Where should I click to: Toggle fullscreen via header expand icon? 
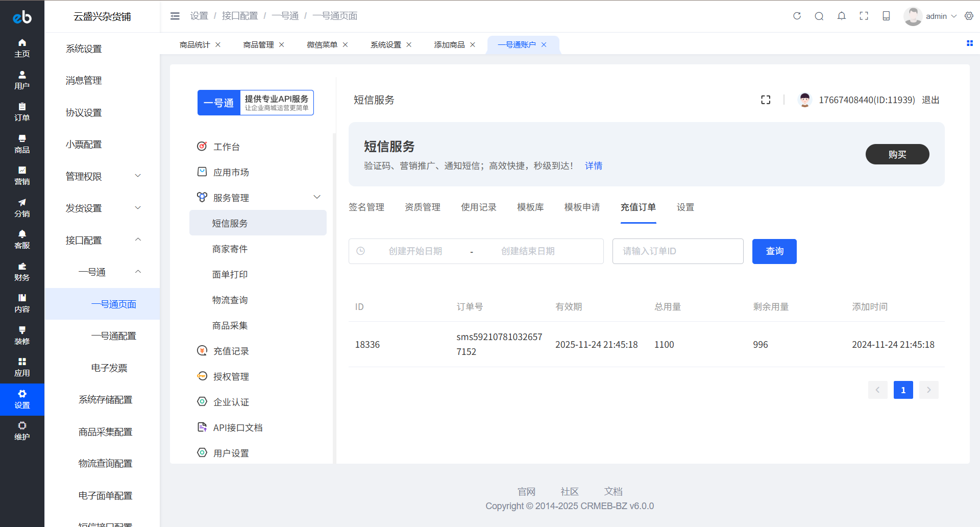[x=864, y=16]
